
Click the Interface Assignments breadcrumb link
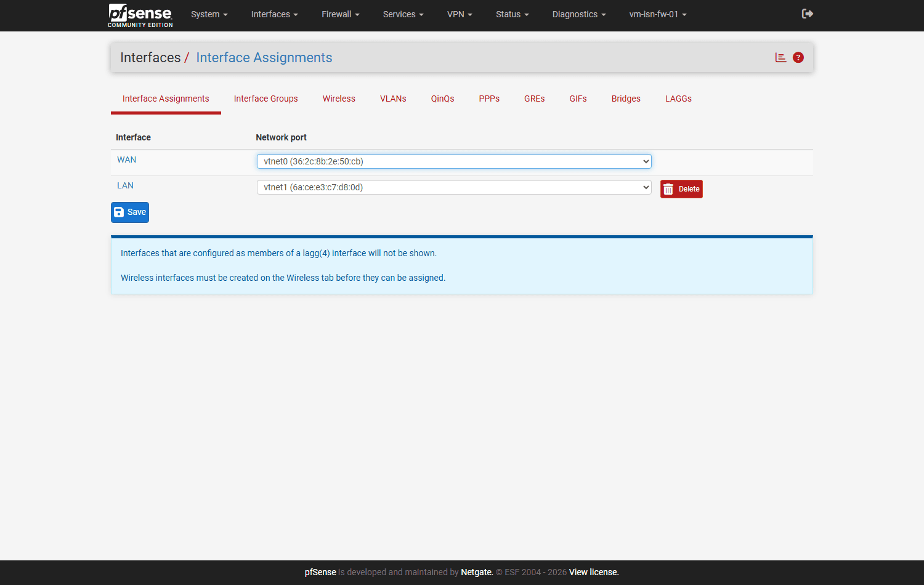(x=264, y=57)
